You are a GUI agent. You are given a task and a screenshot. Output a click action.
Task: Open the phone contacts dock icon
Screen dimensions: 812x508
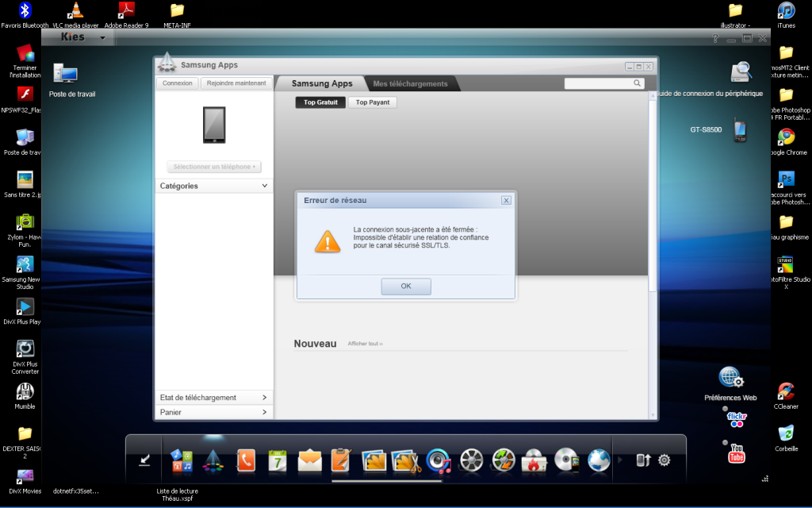tap(246, 460)
